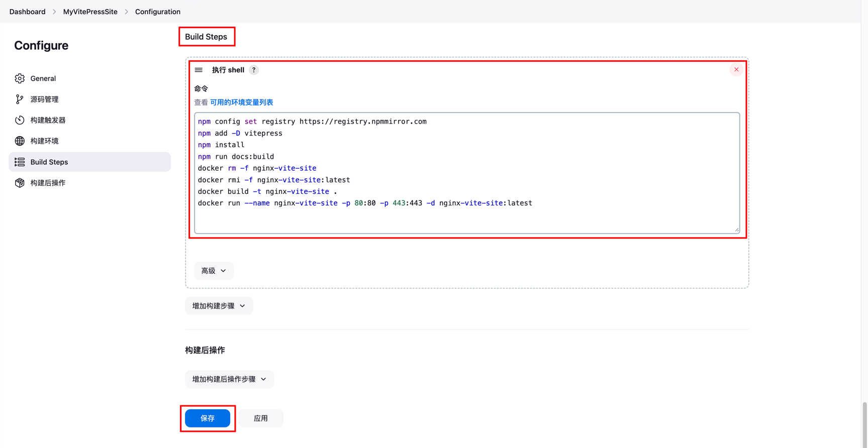This screenshot has width=868, height=448.
Task: Click the post-build actions box icon
Action: [x=20, y=183]
